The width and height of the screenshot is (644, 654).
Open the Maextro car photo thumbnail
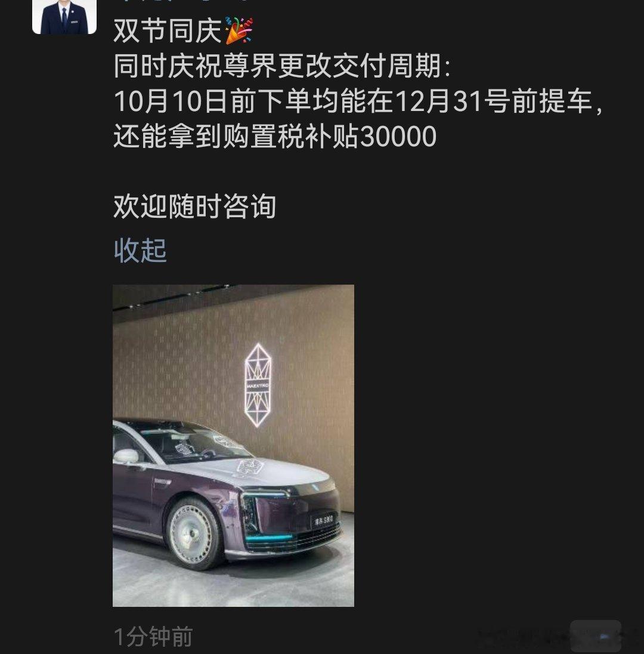tap(233, 446)
